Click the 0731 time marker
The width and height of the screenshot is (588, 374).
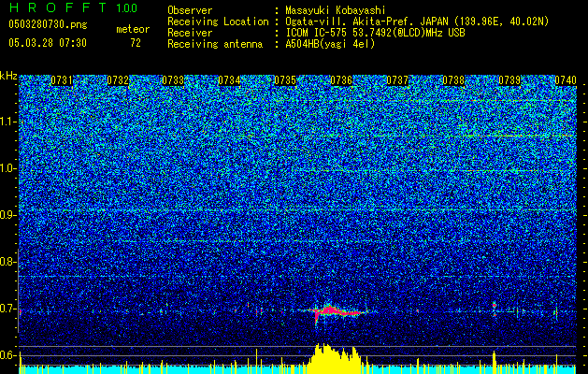[x=62, y=80]
